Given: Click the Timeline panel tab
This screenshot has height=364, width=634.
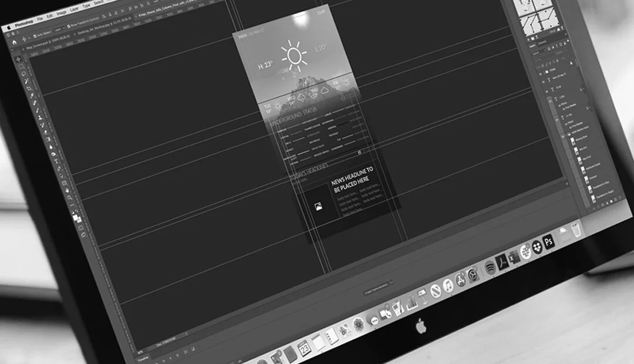Looking at the screenshot, I should click(144, 358).
